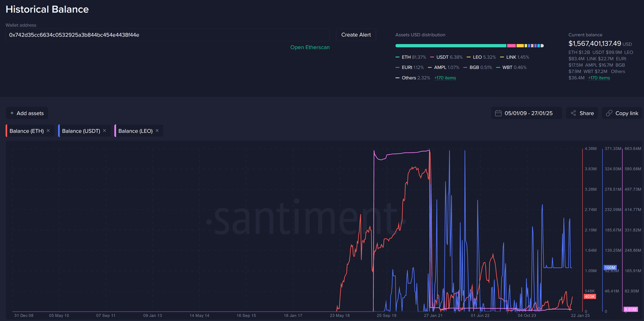This screenshot has width=644, height=321.
Task: Remove the Balance (LEO) chip via X
Action: tap(157, 131)
